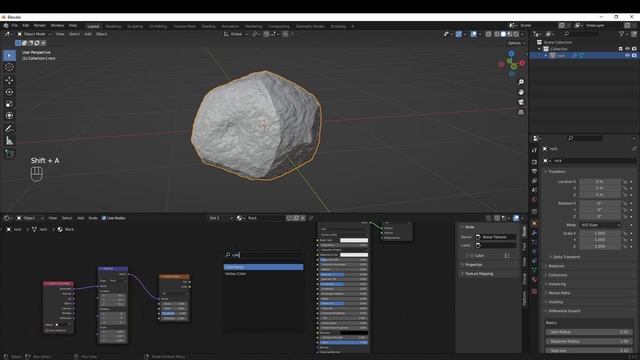Open the Object Data green triangle tab

[534, 270]
